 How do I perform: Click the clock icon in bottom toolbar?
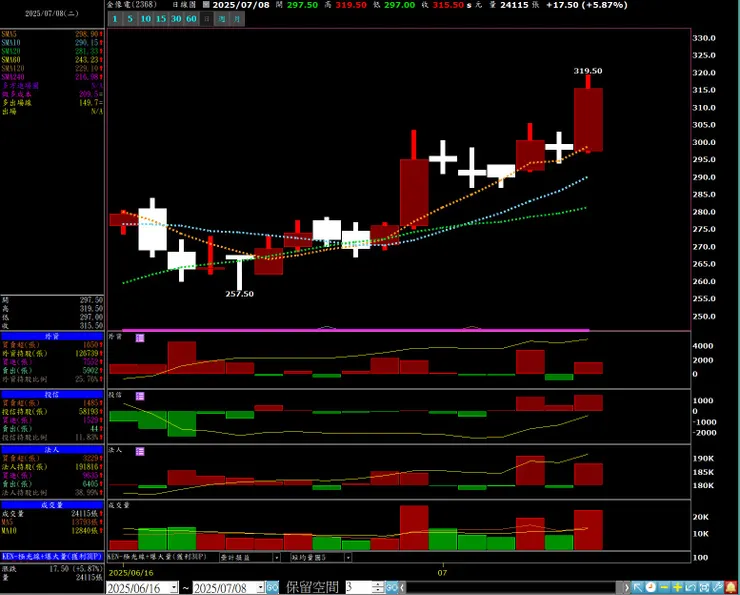(x=651, y=587)
